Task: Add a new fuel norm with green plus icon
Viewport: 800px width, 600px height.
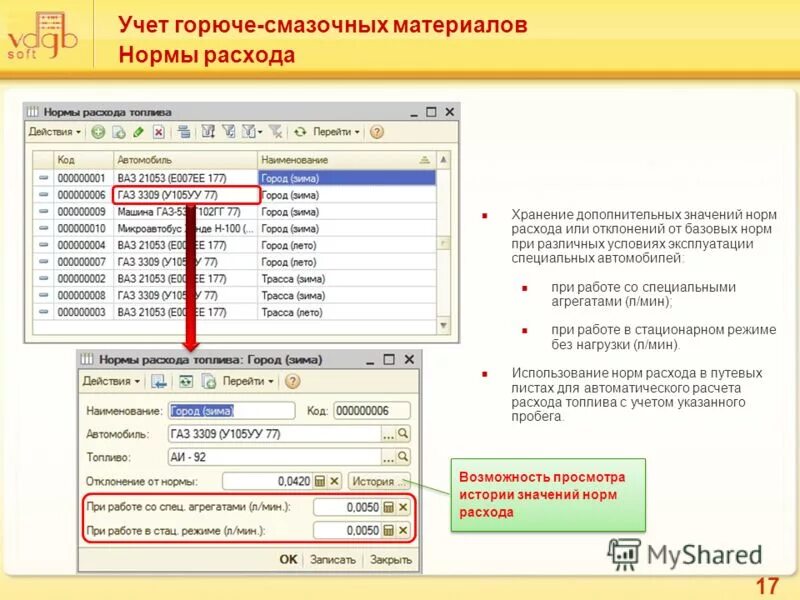Action: click(98, 131)
